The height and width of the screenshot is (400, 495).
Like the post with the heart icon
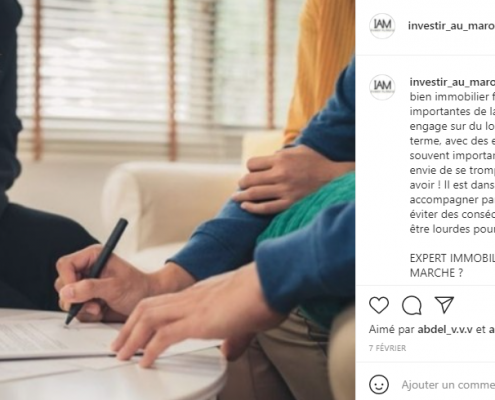(x=379, y=305)
